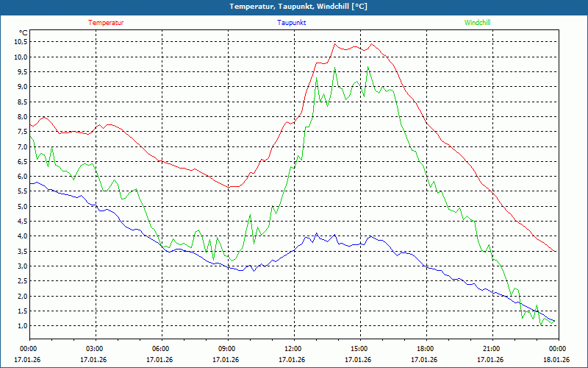Viewport: 588px width, 368px height.
Task: Click the 15:00 time axis label
Action: pyautogui.click(x=359, y=349)
